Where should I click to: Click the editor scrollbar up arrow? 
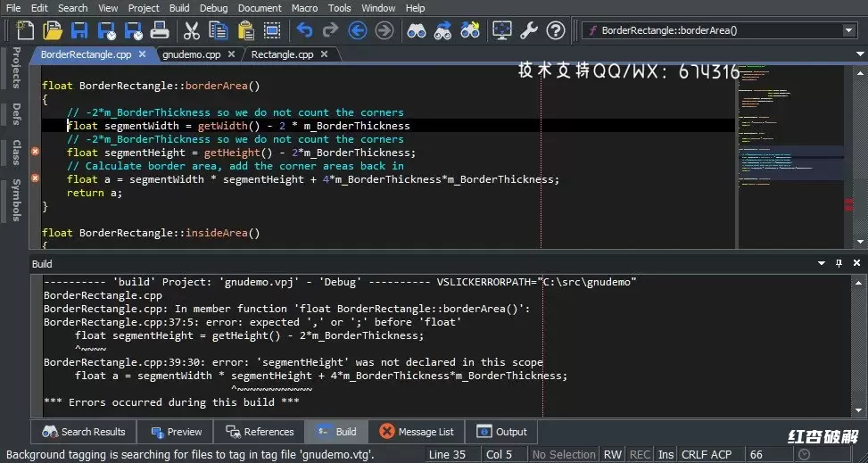860,72
